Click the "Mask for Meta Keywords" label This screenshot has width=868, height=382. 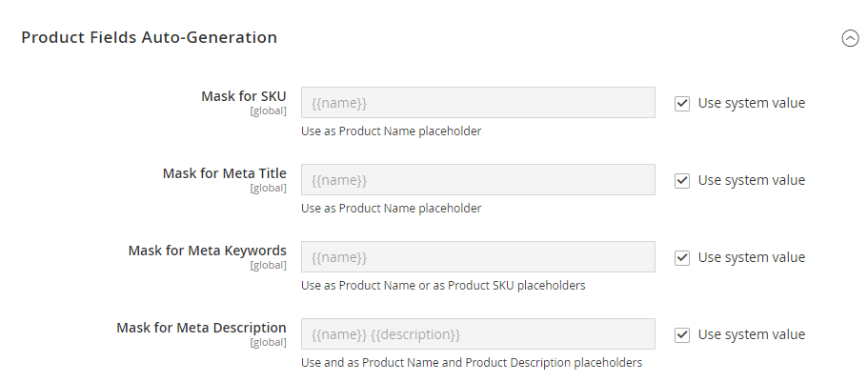click(207, 251)
